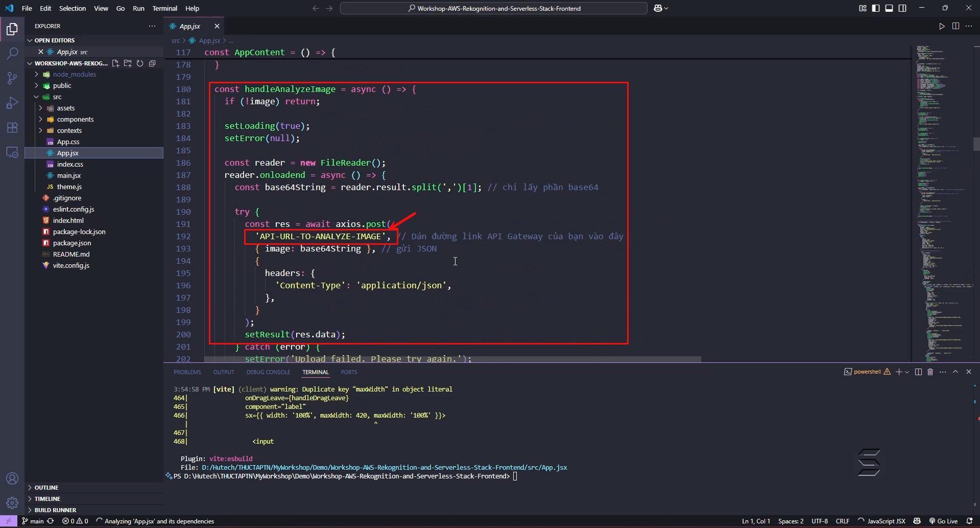The width and height of the screenshot is (980, 528).
Task: Open notifications bell in status bar
Action: [969, 521]
